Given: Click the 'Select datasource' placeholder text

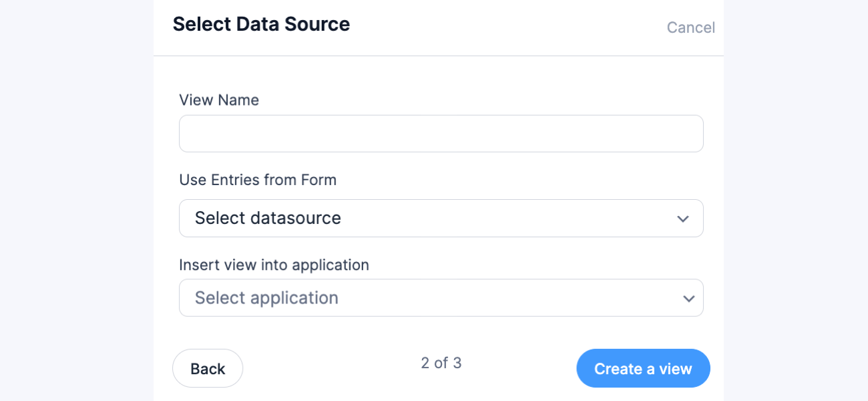Looking at the screenshot, I should click(268, 219).
